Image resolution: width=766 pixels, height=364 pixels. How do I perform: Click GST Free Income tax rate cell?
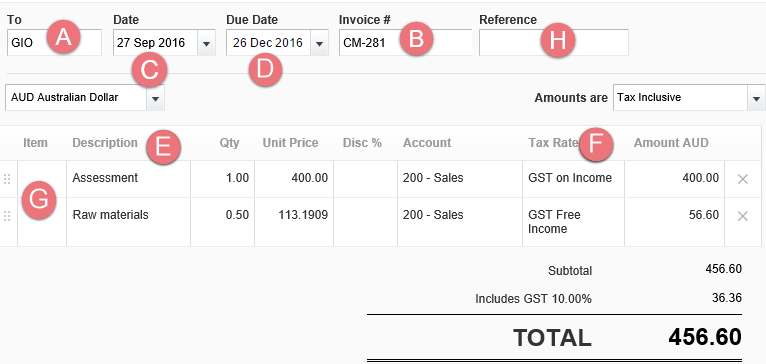point(574,222)
